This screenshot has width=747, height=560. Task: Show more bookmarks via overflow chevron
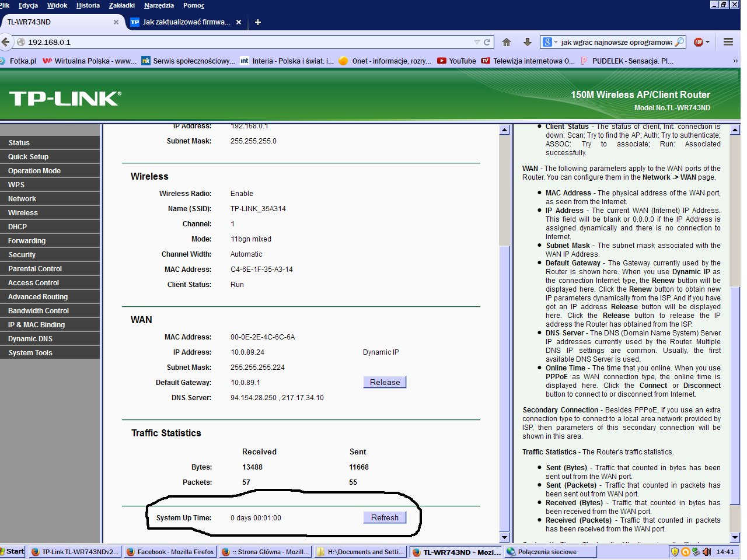coord(735,61)
